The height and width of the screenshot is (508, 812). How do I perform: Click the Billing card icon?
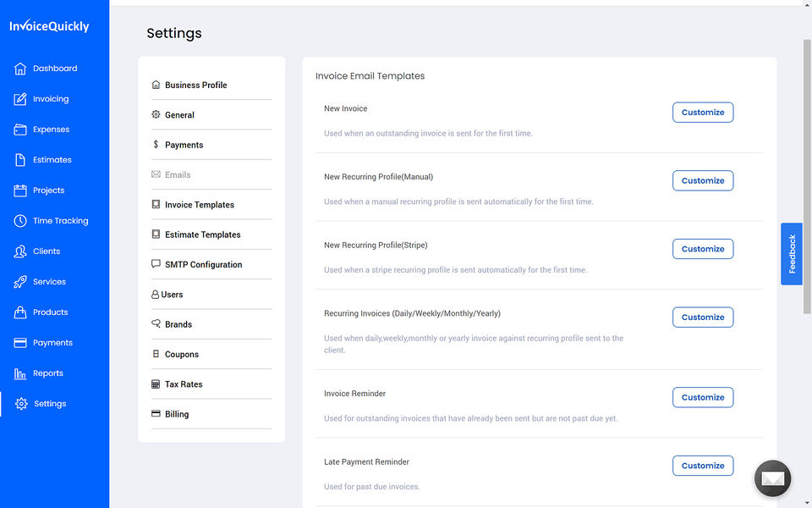point(156,414)
